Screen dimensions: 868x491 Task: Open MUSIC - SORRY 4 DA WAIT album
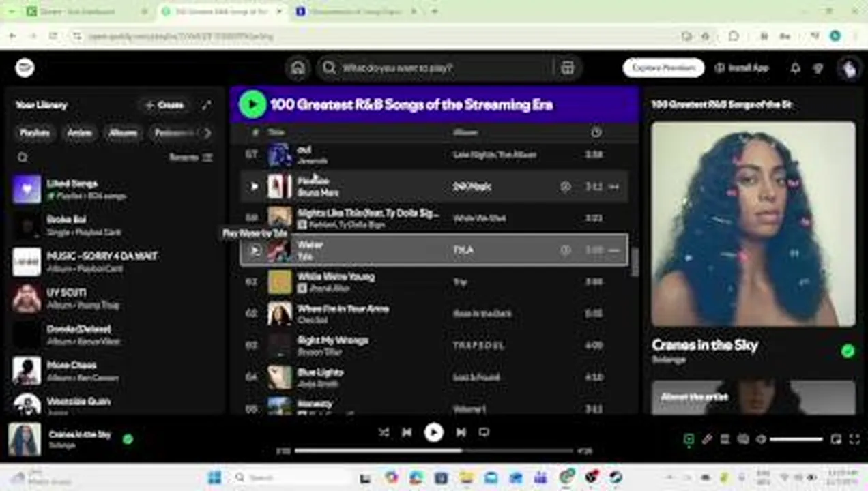tap(116, 262)
